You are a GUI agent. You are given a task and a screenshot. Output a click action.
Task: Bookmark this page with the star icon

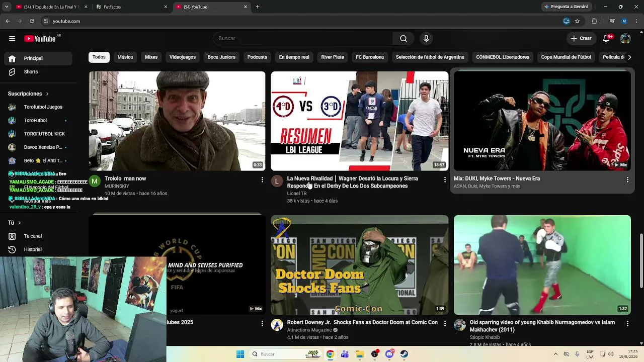[577, 21]
